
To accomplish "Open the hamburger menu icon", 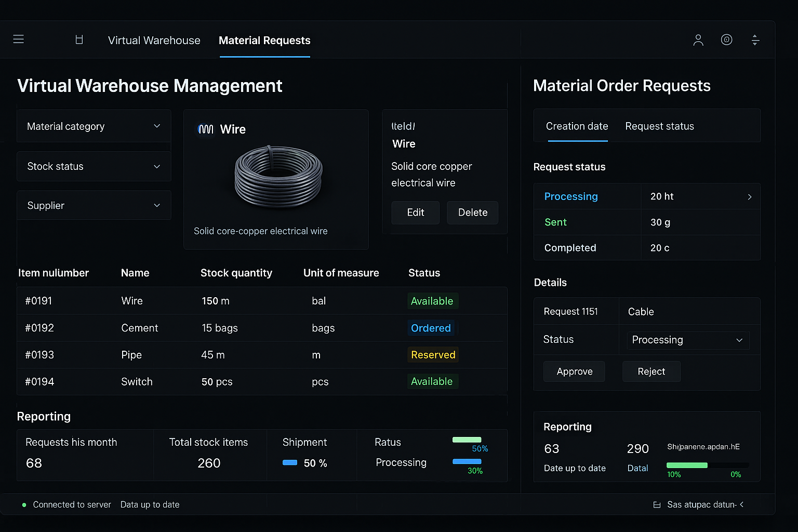I will click(19, 39).
